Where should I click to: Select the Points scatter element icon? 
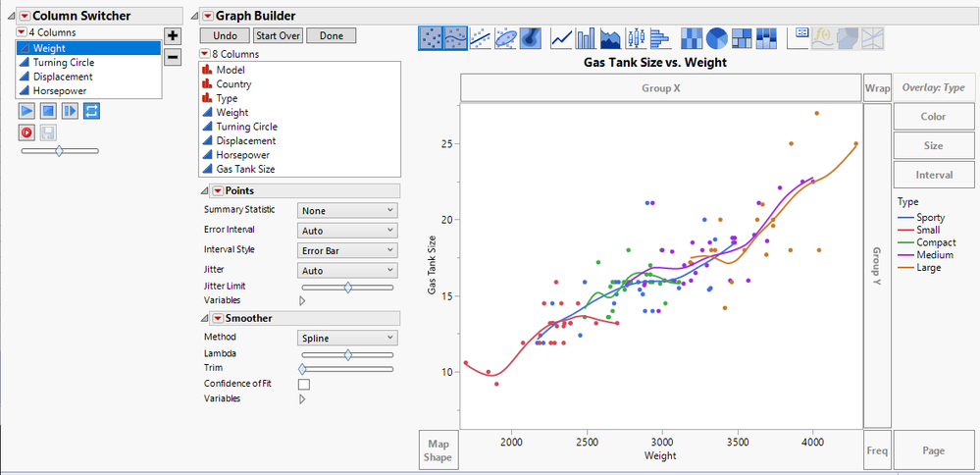430,38
